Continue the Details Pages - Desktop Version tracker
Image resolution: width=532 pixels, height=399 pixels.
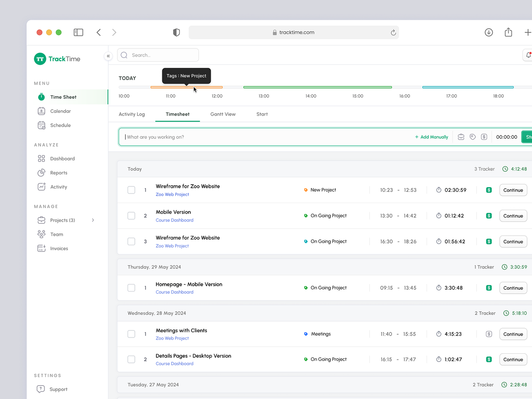point(513,359)
